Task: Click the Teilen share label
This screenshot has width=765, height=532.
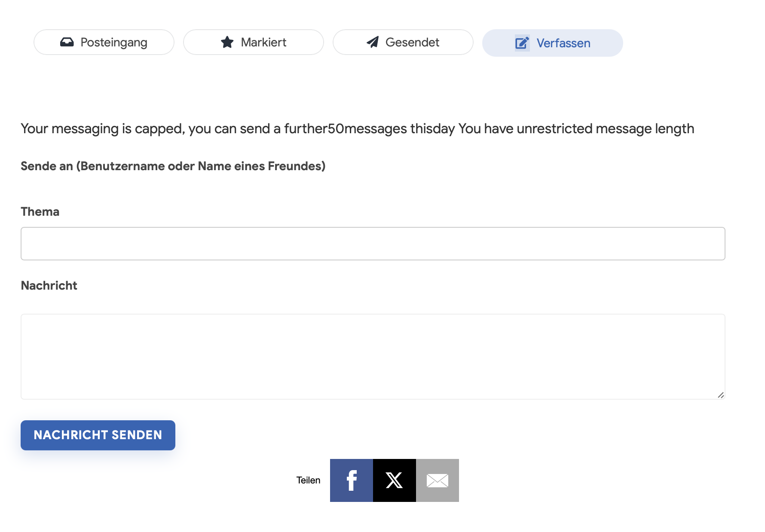Action: 308,480
